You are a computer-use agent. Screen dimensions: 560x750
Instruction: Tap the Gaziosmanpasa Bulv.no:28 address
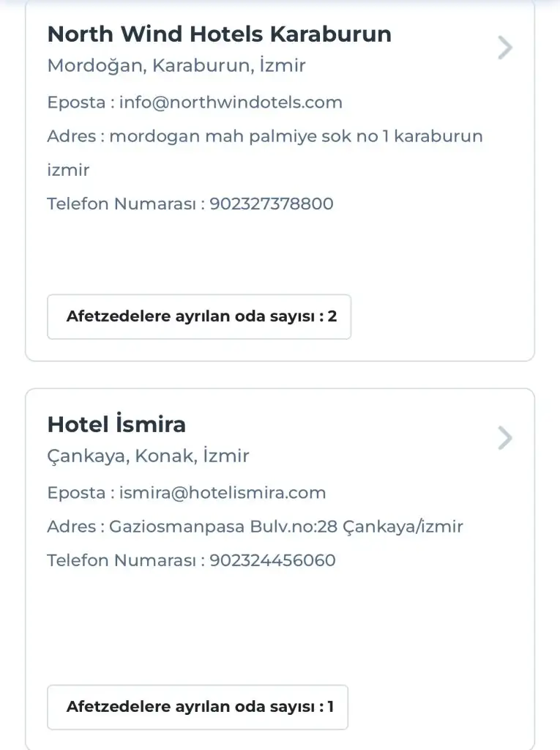click(286, 527)
